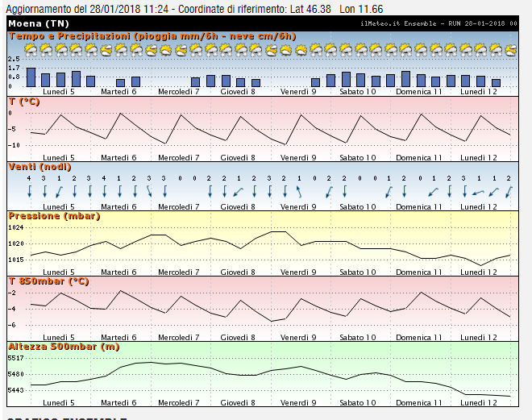Click the first snow-sun weather icon

coord(30,50)
